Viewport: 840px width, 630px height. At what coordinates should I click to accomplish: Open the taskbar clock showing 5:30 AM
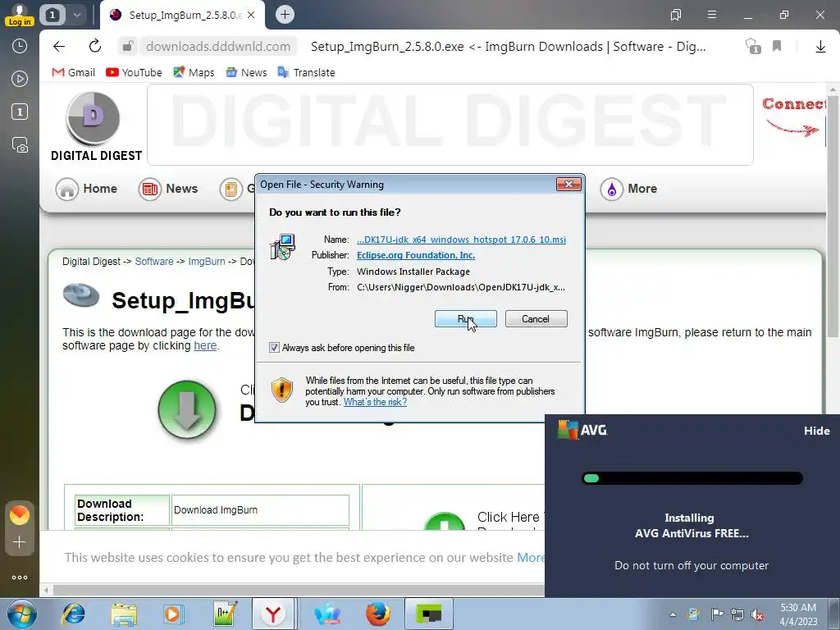[x=798, y=614]
